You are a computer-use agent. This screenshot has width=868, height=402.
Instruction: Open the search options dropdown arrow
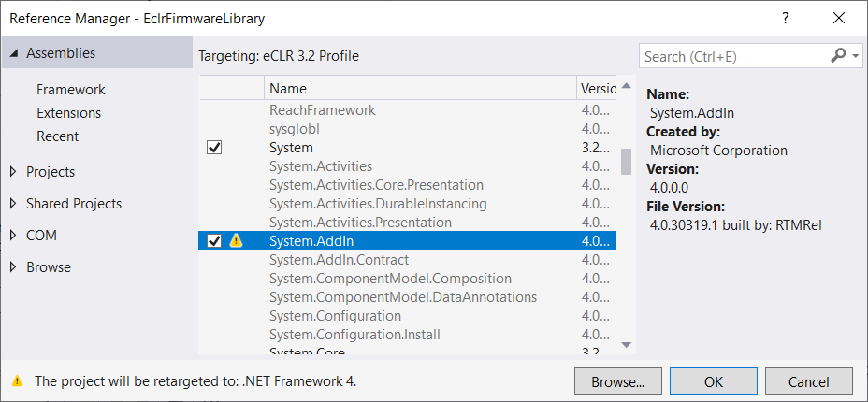pos(856,56)
